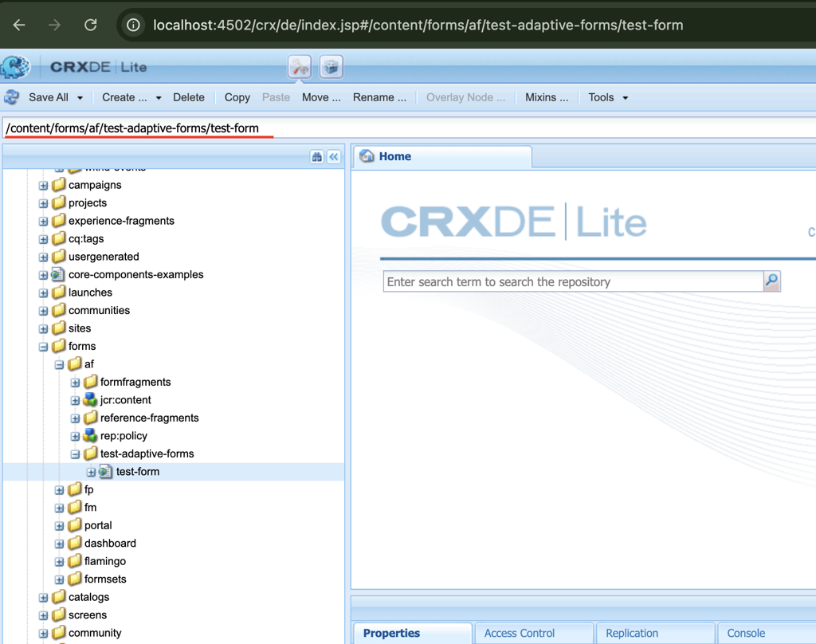Screen dimensions: 816x644
Task: Click the repository search magnifier icon
Action: click(771, 281)
